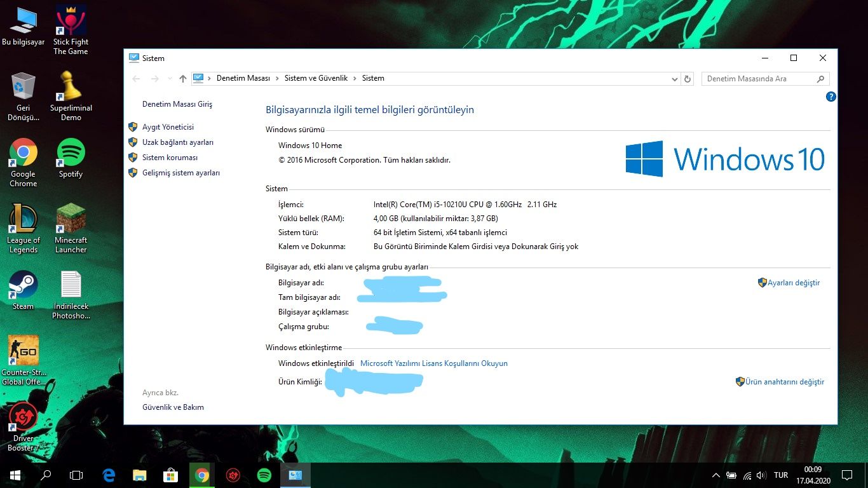Switch TUR input language indicator

tap(781, 475)
